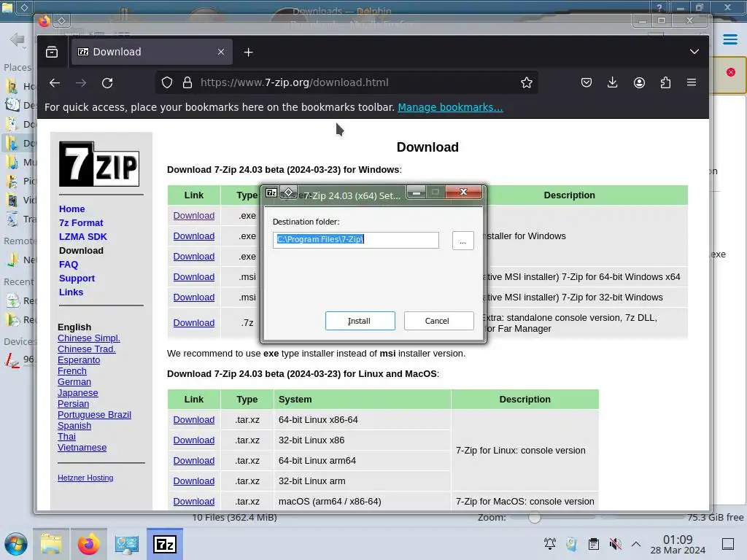Open the Pocket save icon
The height and width of the screenshot is (560, 747).
point(587,83)
